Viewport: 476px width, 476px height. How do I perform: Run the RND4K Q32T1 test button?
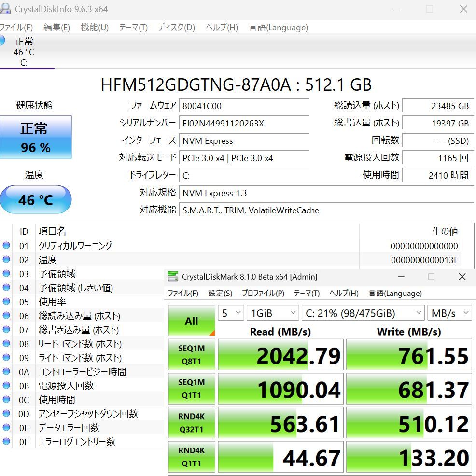coord(192,422)
